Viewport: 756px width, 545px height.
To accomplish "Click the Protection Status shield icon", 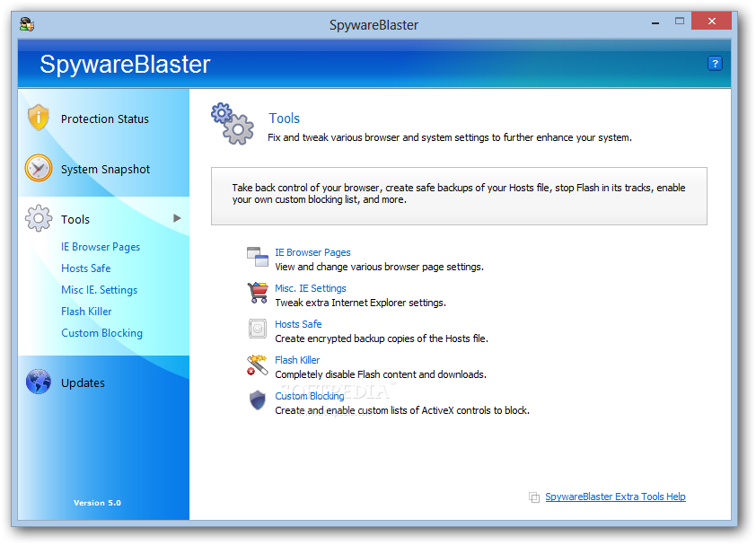I will 39,118.
